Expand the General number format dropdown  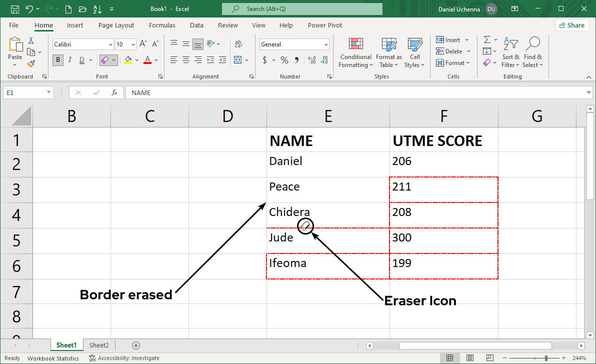coord(326,44)
